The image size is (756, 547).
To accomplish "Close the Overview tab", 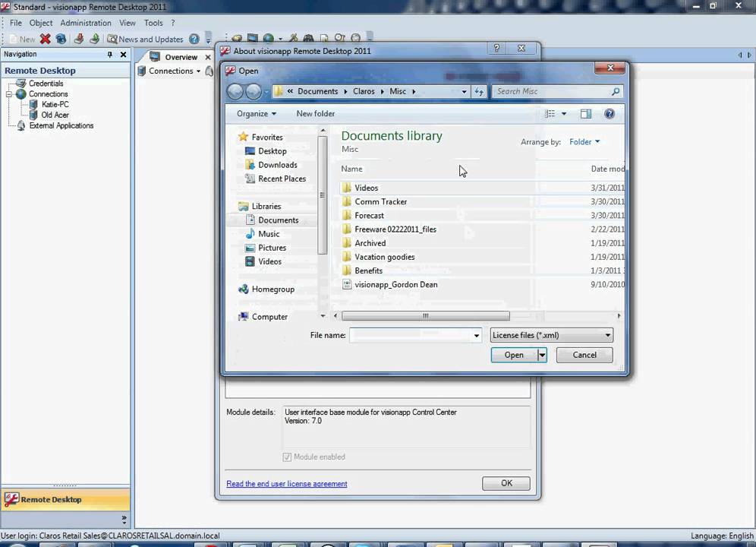I will (208, 57).
